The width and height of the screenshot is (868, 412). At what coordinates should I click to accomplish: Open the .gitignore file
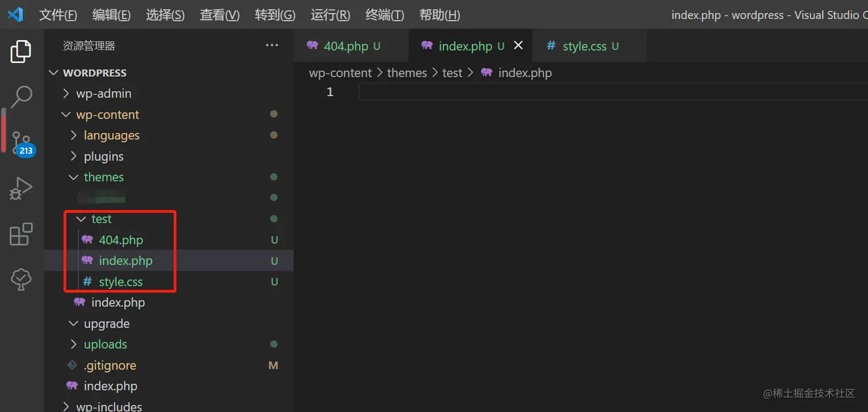tap(169, 365)
